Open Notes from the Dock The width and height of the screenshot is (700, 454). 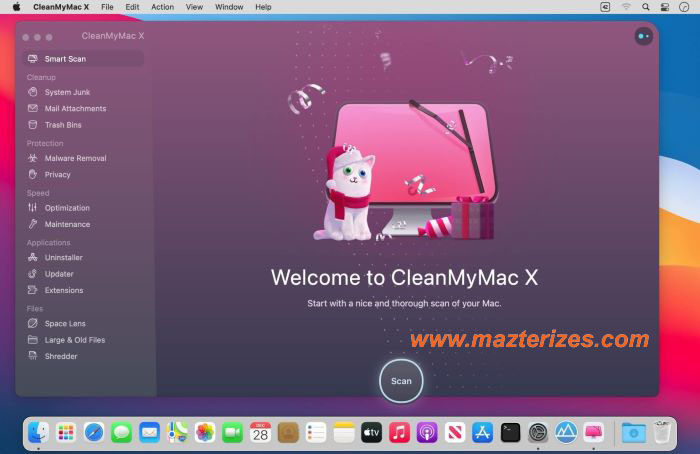344,433
